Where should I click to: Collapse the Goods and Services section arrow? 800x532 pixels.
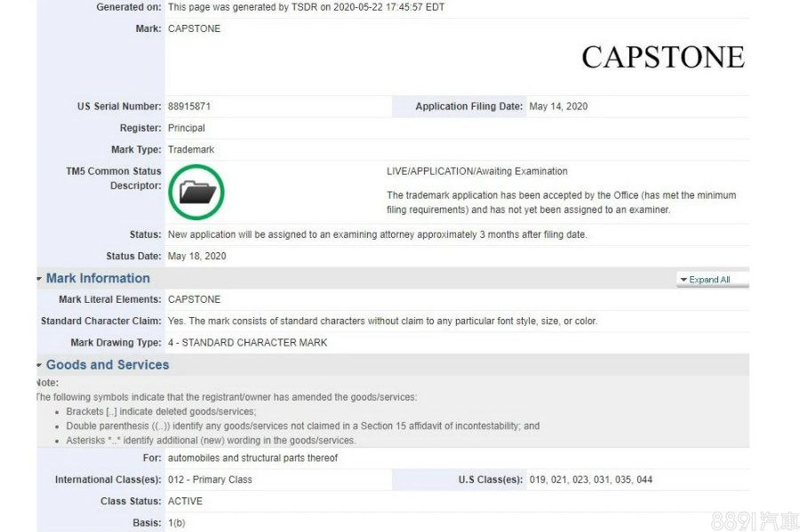click(x=39, y=365)
